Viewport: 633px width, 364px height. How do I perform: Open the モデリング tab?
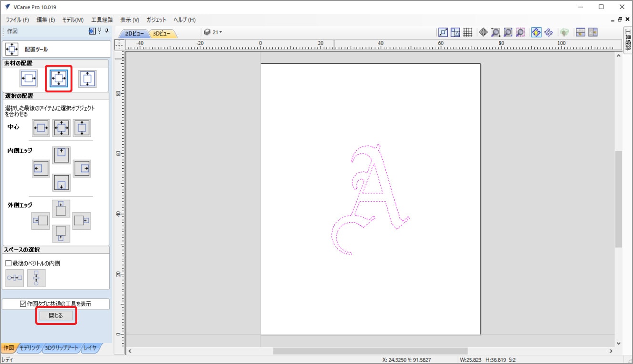coord(30,348)
